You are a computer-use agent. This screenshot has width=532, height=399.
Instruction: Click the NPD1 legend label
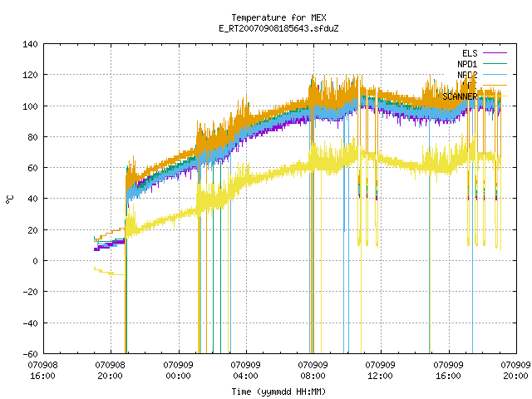coord(467,64)
